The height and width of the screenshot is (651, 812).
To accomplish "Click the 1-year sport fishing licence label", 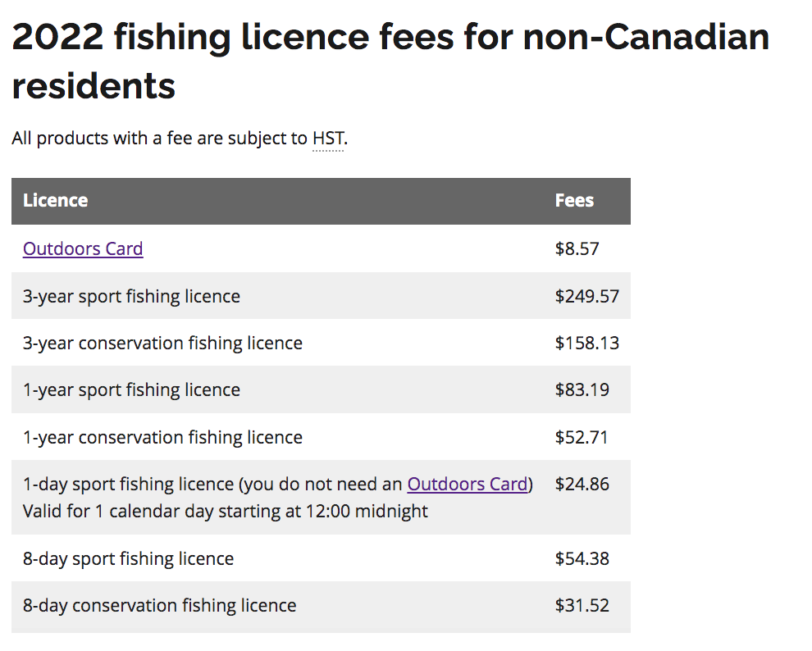I will click(x=131, y=389).
